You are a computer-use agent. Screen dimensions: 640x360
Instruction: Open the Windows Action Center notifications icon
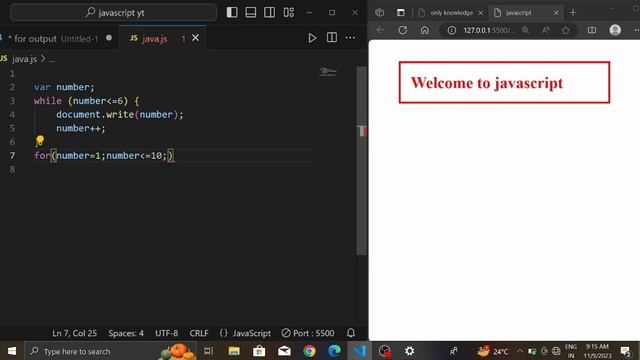pyautogui.click(x=625, y=351)
